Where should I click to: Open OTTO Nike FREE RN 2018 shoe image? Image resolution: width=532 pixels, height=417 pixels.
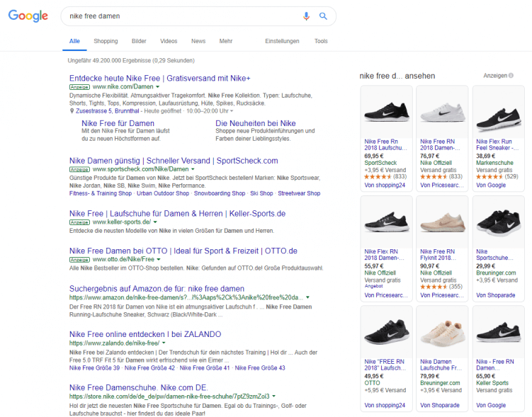[x=387, y=332]
